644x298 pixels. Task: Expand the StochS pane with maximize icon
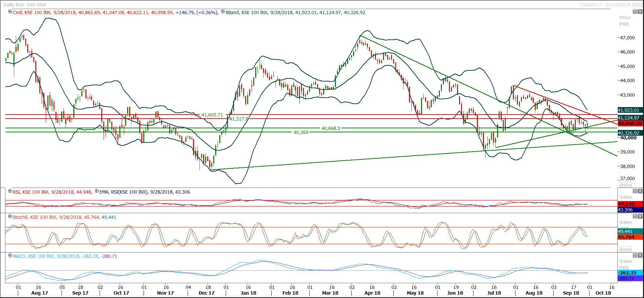coord(635,217)
